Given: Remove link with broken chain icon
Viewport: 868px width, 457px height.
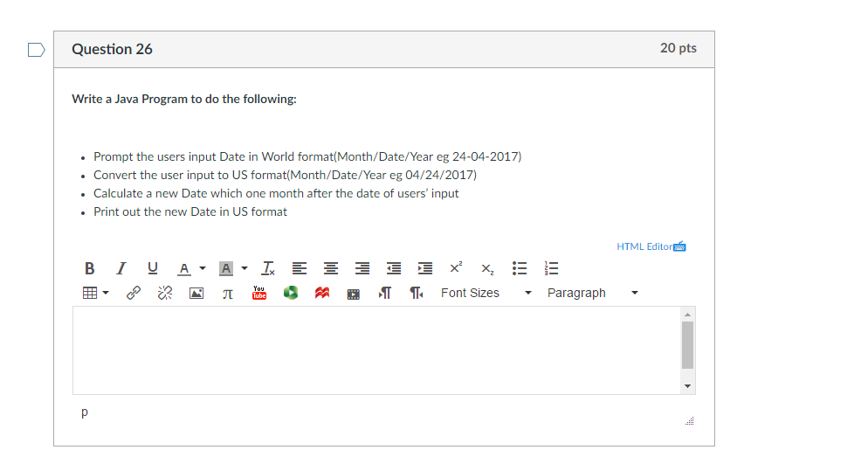Looking at the screenshot, I should (x=165, y=293).
